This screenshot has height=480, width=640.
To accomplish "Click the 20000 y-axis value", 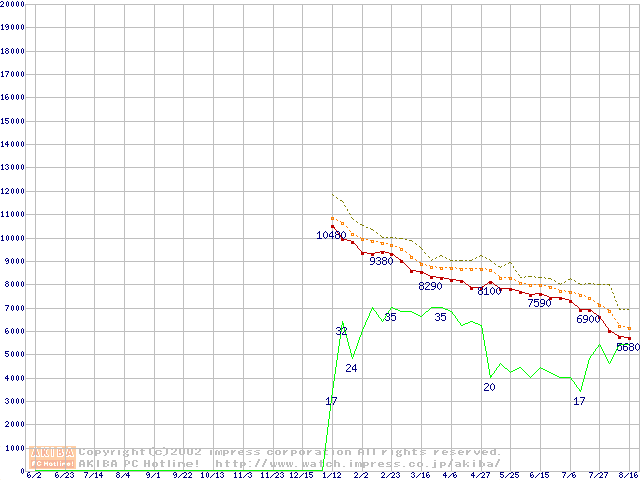I will coord(13,4).
